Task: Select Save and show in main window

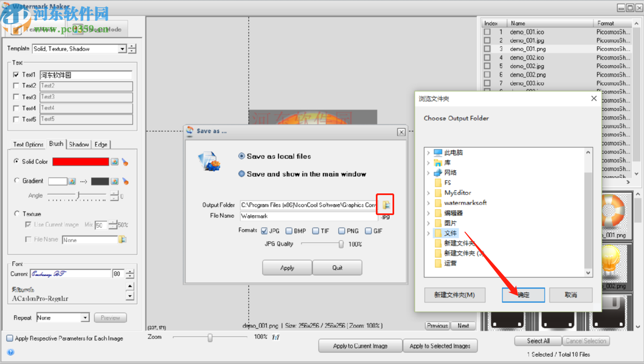Action: point(241,174)
